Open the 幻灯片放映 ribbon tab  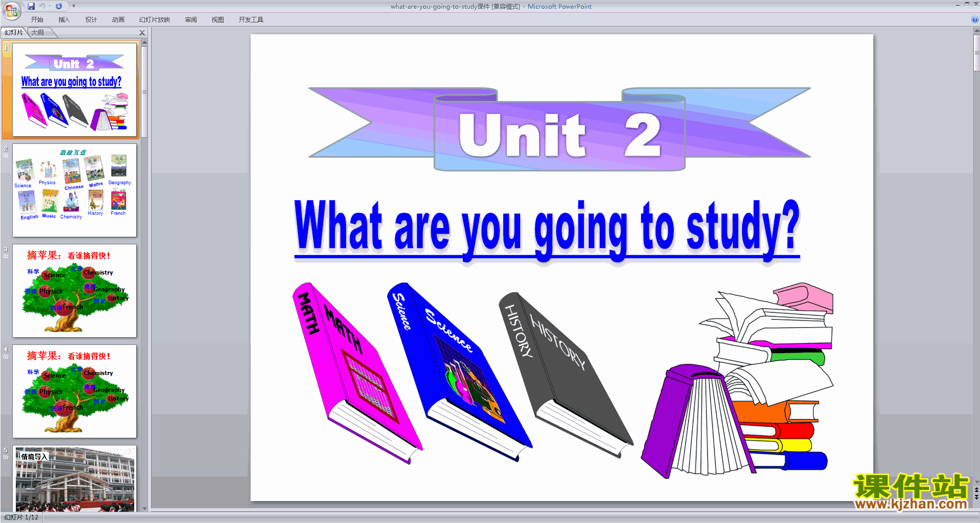(x=154, y=19)
